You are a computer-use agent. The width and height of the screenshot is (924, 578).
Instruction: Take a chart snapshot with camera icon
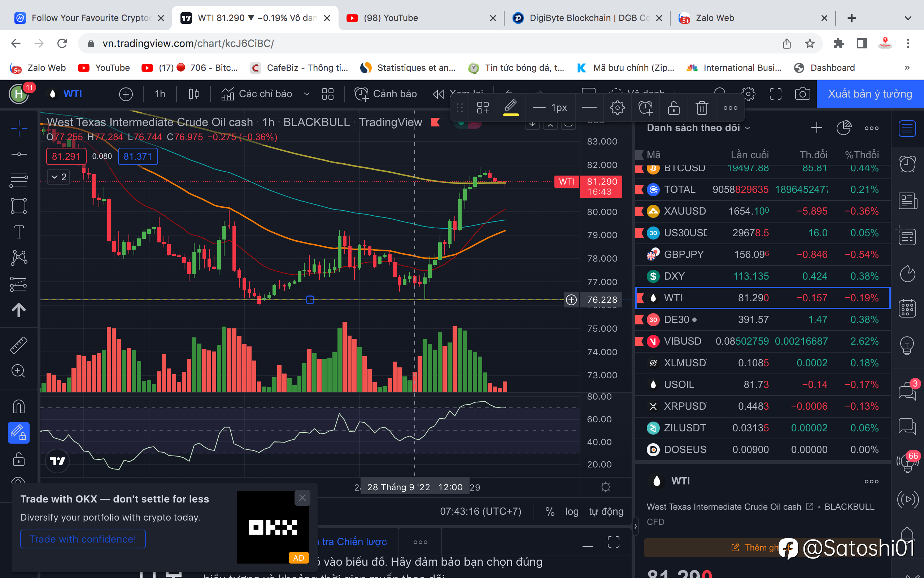point(802,94)
